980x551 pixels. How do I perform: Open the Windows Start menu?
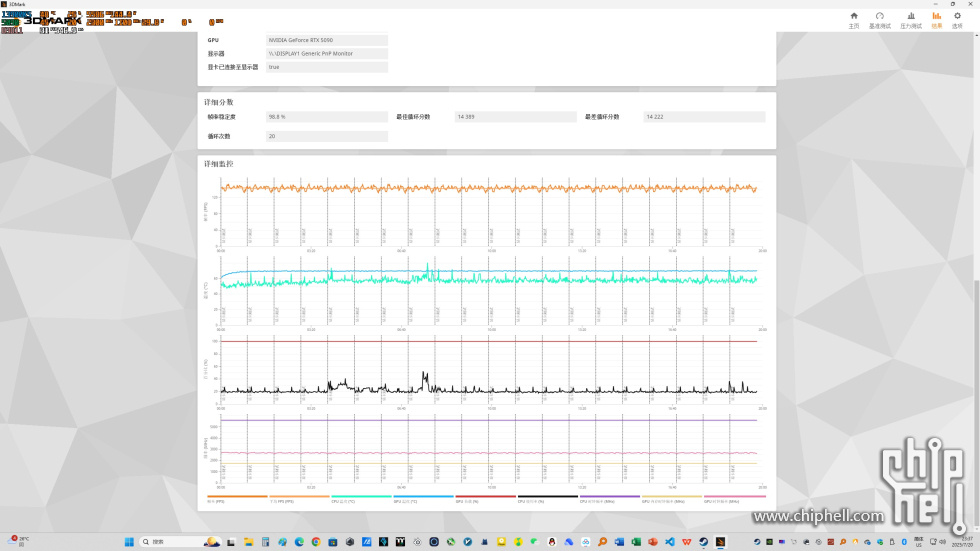129,542
